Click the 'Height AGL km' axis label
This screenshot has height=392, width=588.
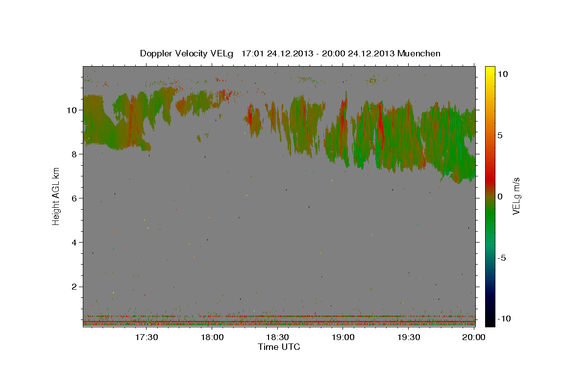[56, 196]
